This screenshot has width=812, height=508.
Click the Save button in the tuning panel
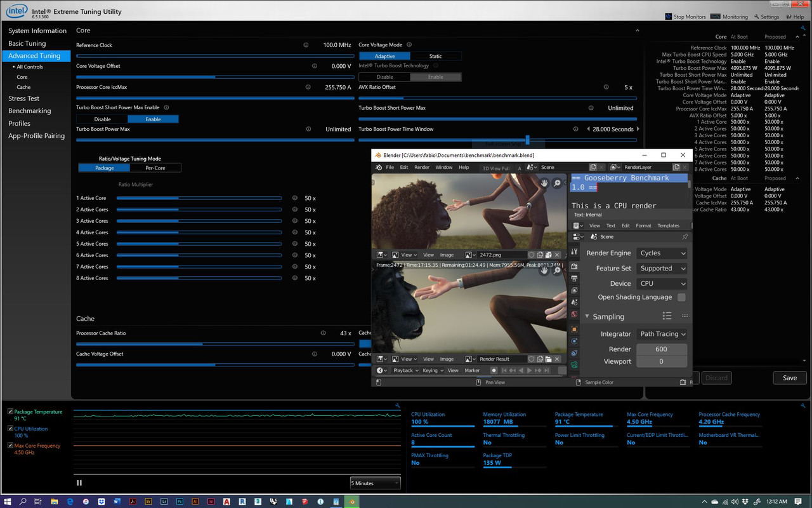click(789, 378)
